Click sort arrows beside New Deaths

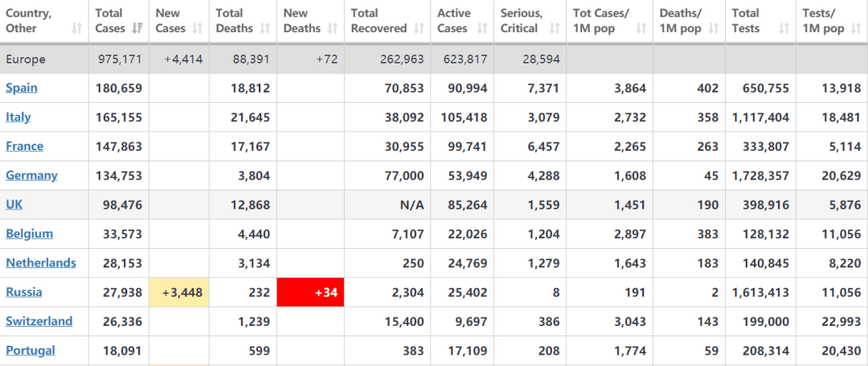click(333, 29)
